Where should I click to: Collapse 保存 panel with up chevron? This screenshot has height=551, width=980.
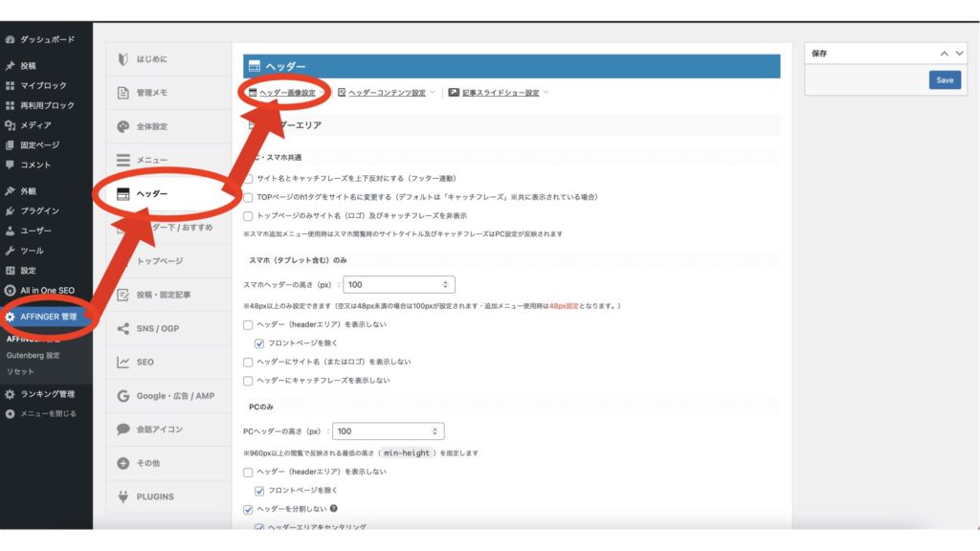(944, 54)
